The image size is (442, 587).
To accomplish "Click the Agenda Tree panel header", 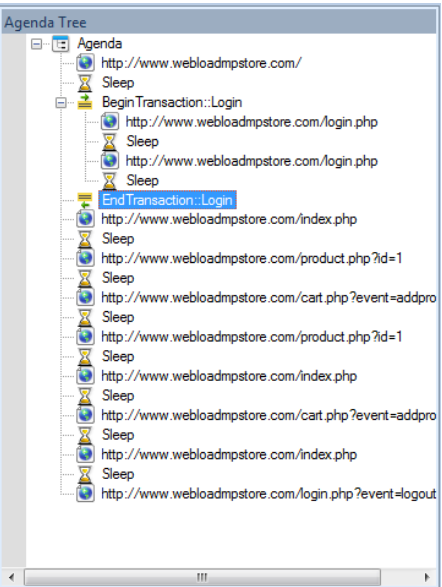I will tap(219, 22).
